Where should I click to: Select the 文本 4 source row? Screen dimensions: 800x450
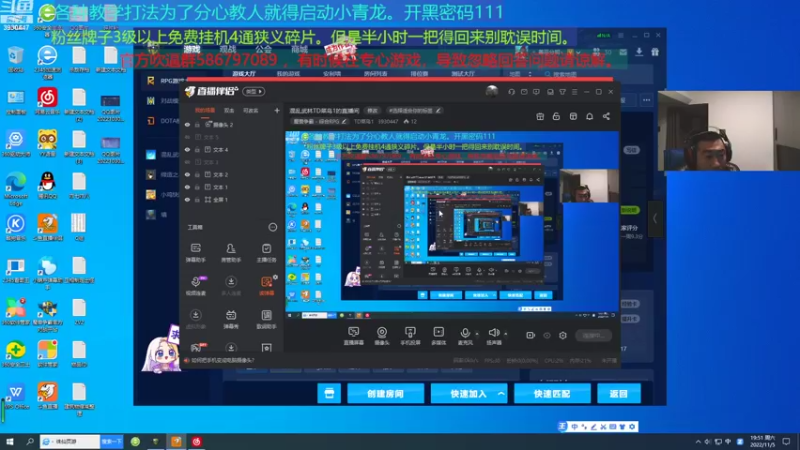click(x=232, y=149)
